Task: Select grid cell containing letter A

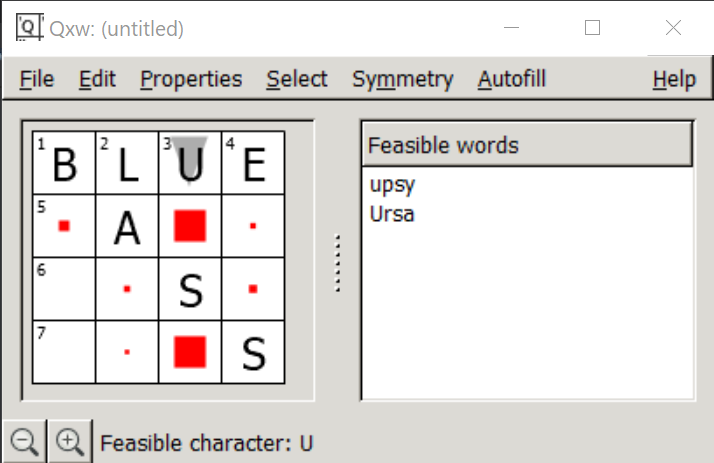Action: 127,226
